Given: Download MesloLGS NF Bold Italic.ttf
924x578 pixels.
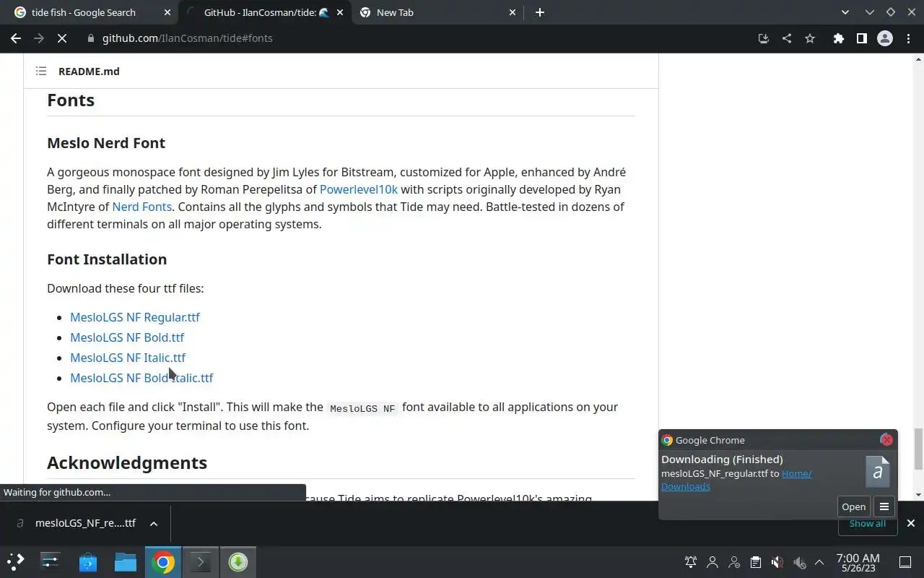Looking at the screenshot, I should (141, 378).
